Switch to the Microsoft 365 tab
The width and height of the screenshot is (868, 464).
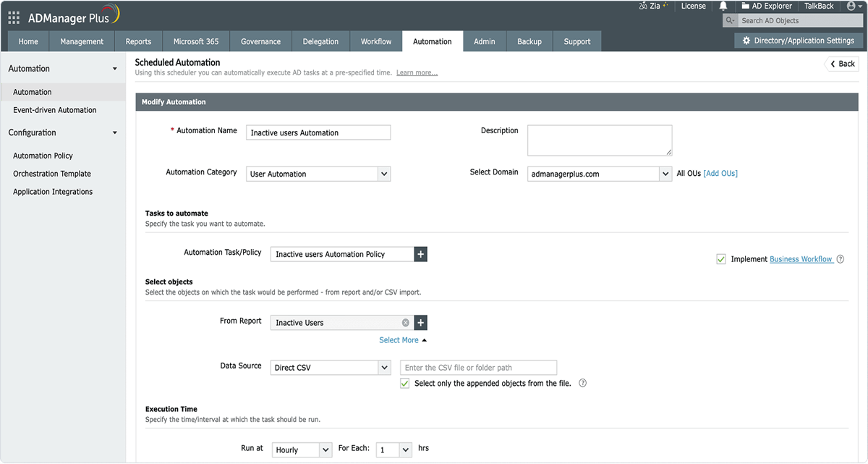tap(196, 41)
